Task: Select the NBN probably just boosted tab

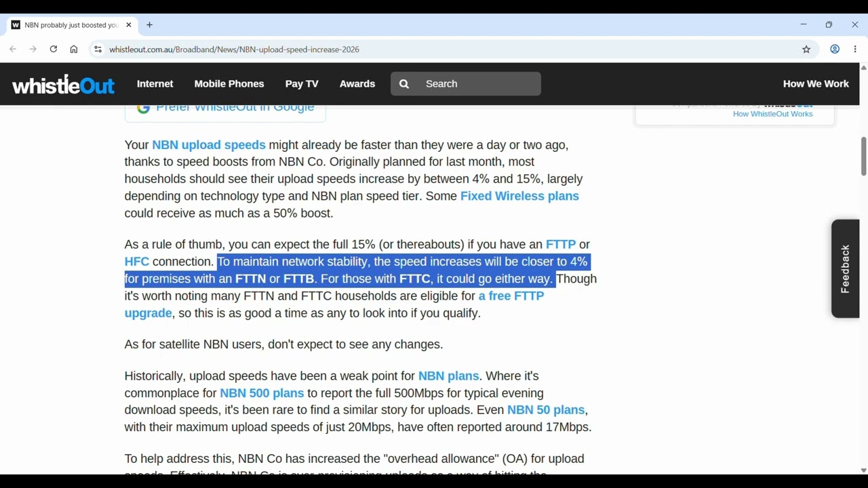Action: click(71, 25)
